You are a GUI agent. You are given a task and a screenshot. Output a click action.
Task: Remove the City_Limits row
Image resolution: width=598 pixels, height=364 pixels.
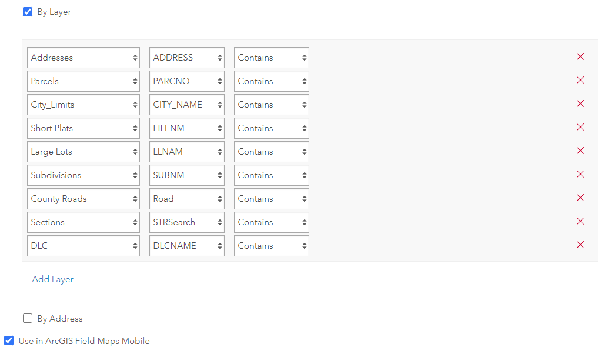tap(580, 104)
